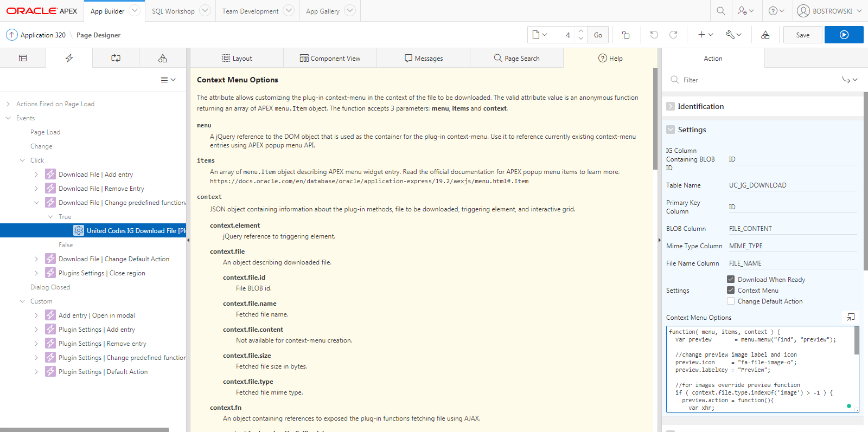The image size is (868, 432).
Task: Select the Action property tab
Action: tap(713, 58)
